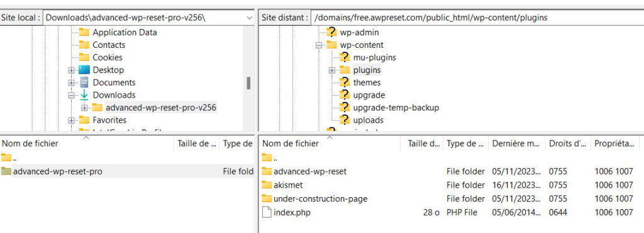Sort remote files by Droits d'accès column
Viewport: 644px width, 233px height.
568,144
